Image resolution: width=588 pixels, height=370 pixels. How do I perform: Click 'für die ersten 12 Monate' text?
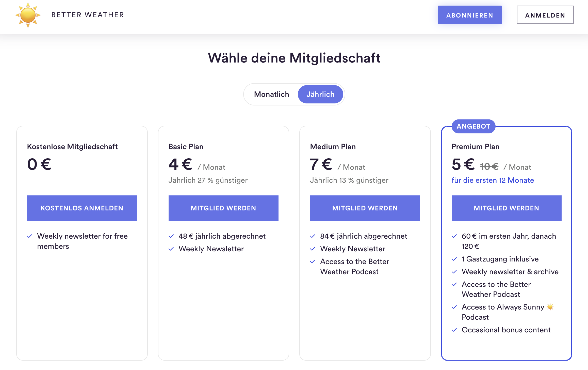tap(493, 180)
